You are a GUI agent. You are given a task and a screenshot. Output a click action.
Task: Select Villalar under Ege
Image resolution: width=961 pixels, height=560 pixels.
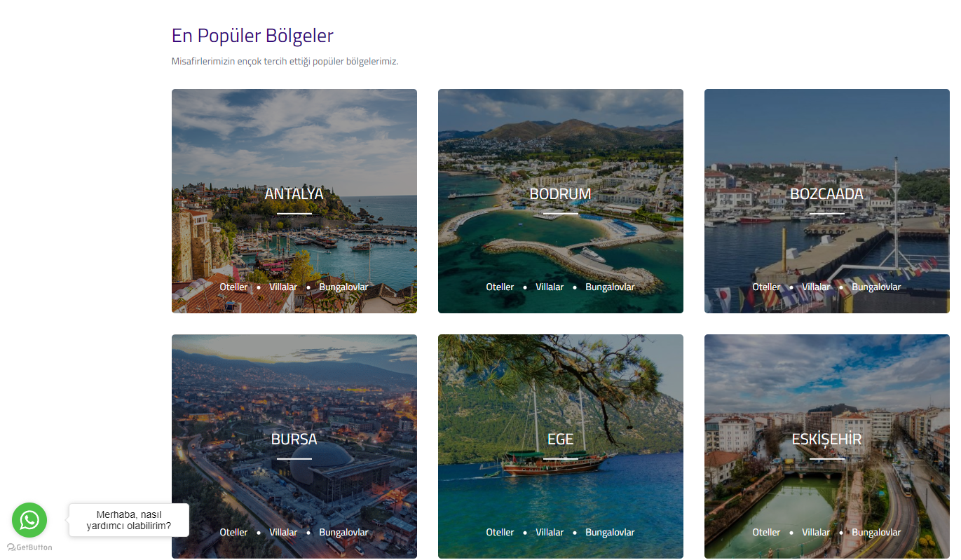click(550, 532)
